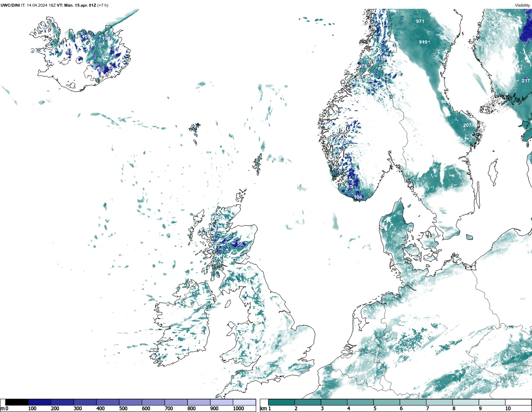The height and width of the screenshot is (412, 532).
Task: Click the palest swatch right of 1000 m
Action: coord(244,402)
